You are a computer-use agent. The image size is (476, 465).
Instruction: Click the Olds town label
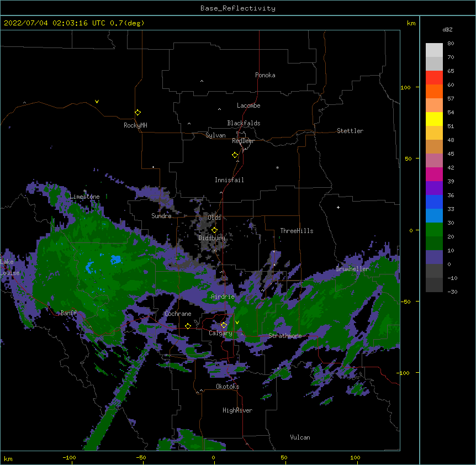coord(214,218)
